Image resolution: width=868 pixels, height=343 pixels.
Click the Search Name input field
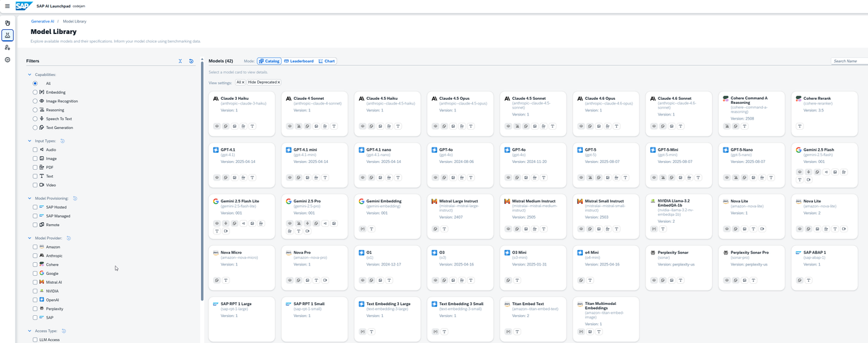pos(849,61)
